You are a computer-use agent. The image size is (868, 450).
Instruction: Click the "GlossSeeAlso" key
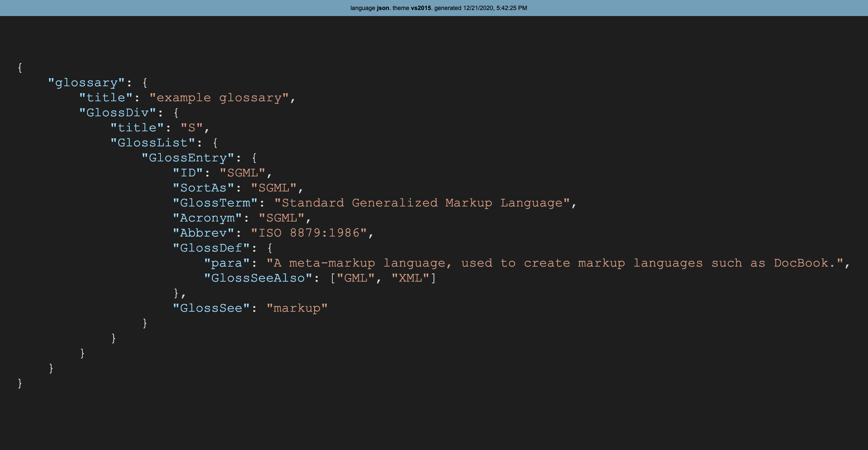258,278
